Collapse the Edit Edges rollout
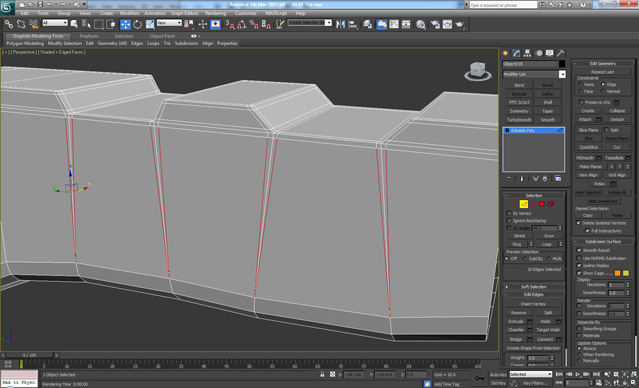Image resolution: width=639 pixels, height=388 pixels. tap(533, 294)
